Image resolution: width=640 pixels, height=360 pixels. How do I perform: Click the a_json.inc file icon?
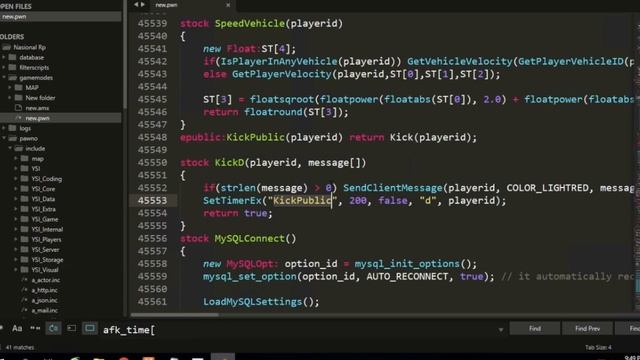pos(24,300)
